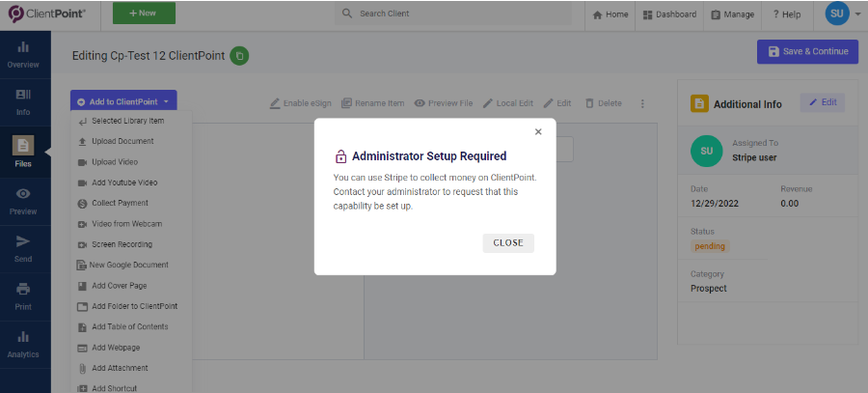
Task: Close the dialog using the X icon
Action: coord(538,132)
